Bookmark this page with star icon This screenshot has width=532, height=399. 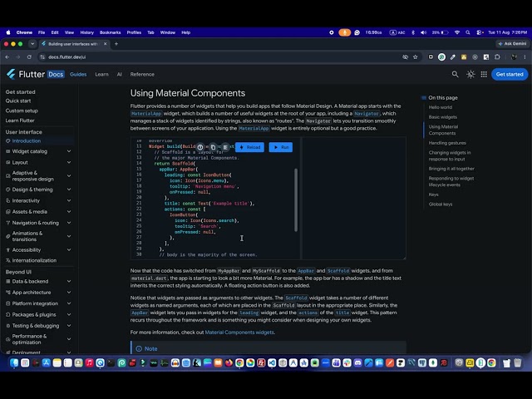(416, 57)
